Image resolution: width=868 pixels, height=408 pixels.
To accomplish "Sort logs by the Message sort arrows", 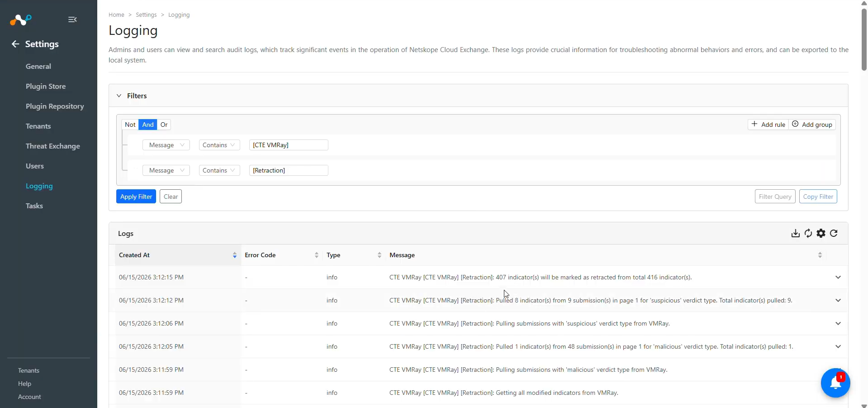I will coord(820,255).
